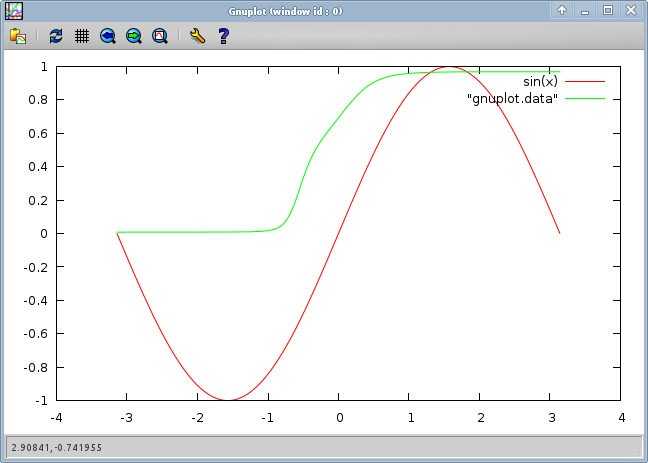Replot the graph using the refresh icon

pyautogui.click(x=56, y=36)
